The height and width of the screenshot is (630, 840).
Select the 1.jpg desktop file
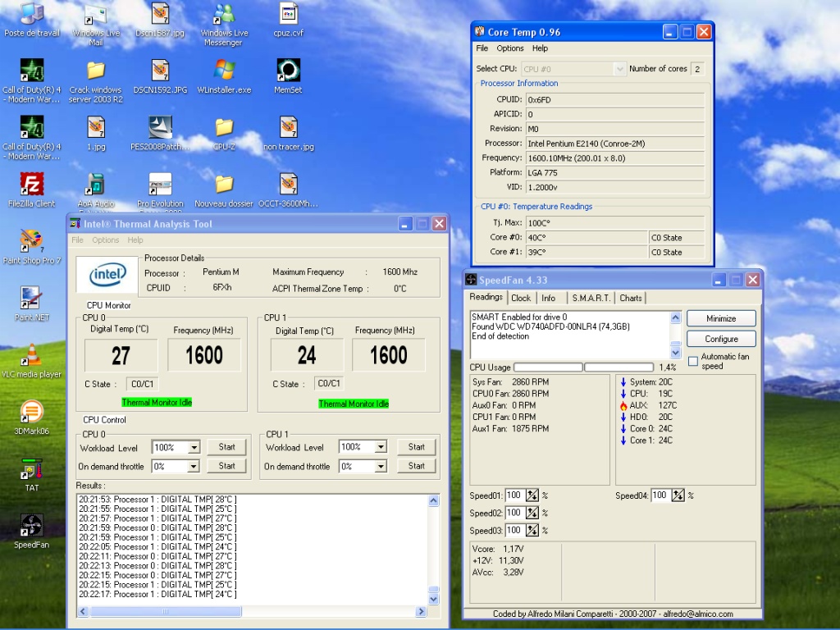tap(95, 134)
